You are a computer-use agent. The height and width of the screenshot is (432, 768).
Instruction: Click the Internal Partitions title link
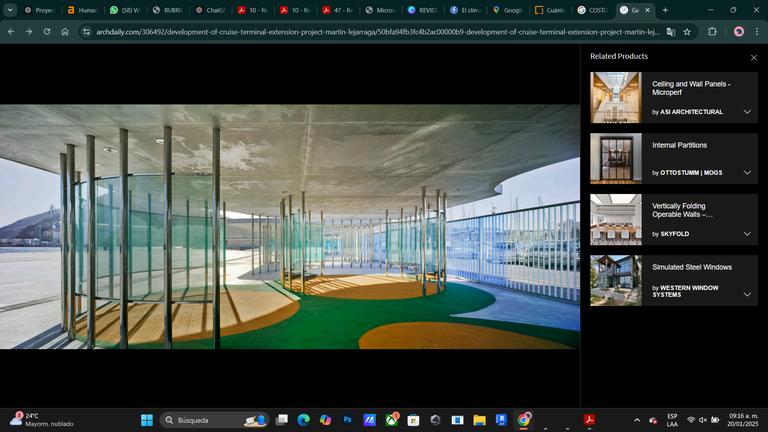(x=679, y=145)
